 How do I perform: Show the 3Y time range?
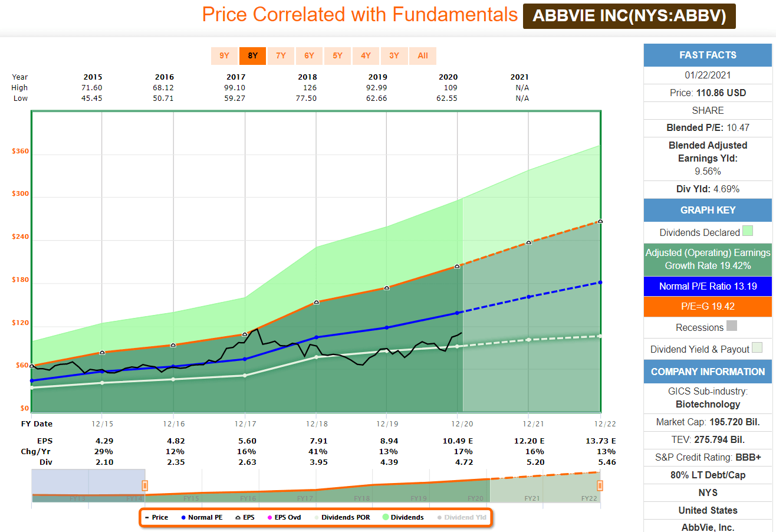pos(394,55)
